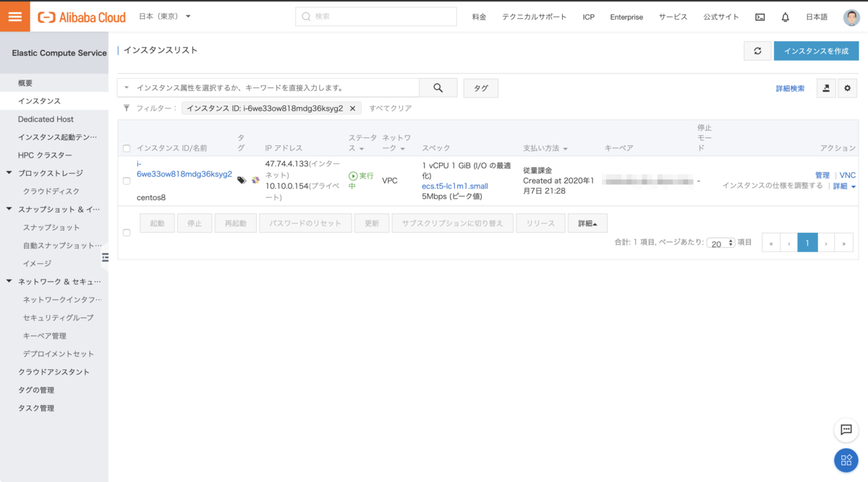This screenshot has width=868, height=482.
Task: Open the orange hamburger main menu
Action: pos(14,17)
